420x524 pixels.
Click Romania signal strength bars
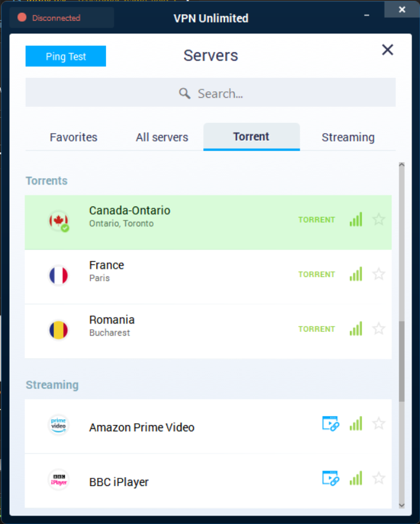click(x=356, y=329)
